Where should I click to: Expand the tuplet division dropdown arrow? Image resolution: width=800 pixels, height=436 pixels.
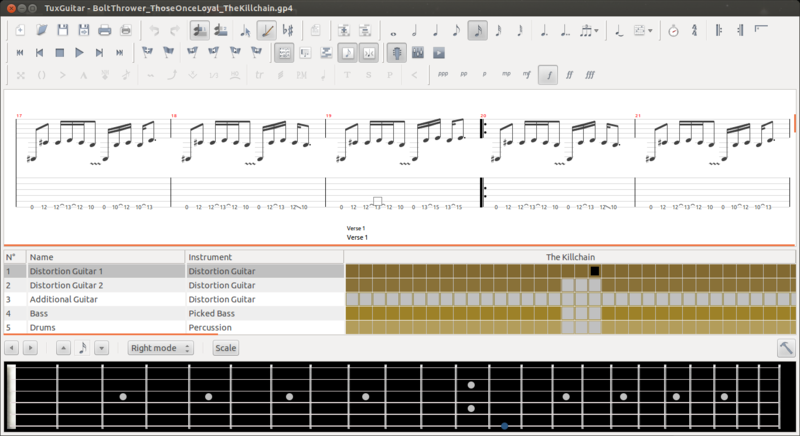[597, 31]
